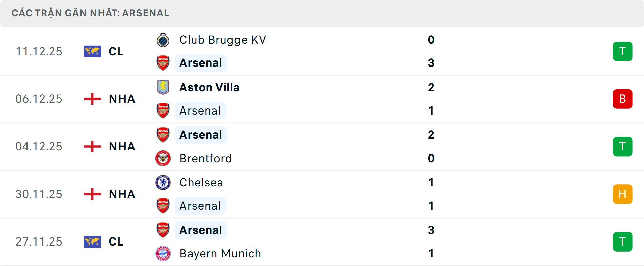The image size is (644, 266).
Task: Click the England flag icon next to NHA
Action: [92, 99]
